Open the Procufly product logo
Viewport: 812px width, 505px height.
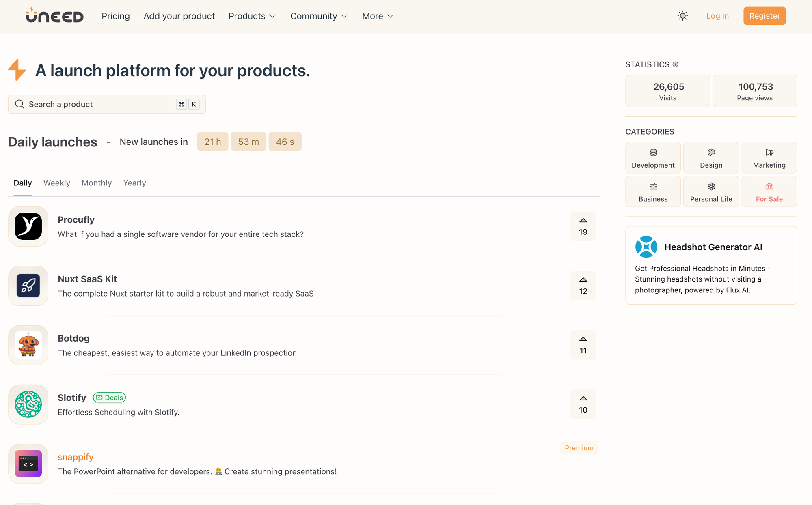click(28, 226)
